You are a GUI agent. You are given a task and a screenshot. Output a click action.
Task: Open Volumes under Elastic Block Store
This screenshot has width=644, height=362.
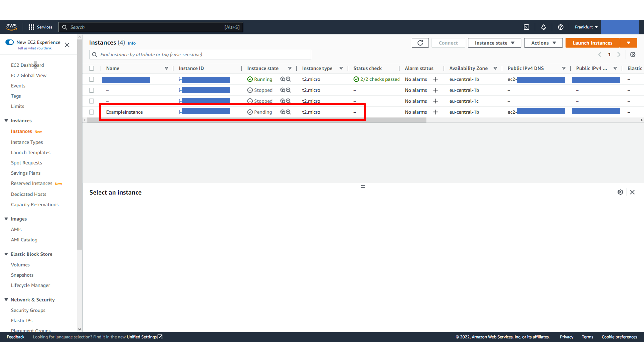[x=20, y=265]
